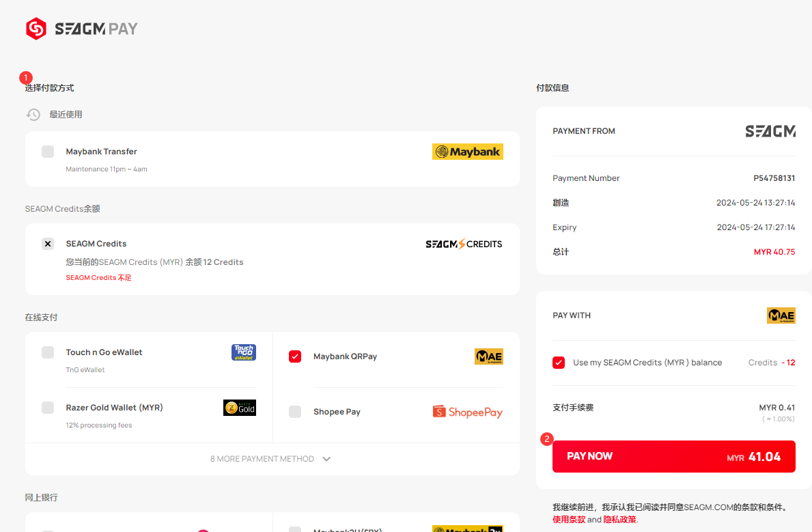
Task: Click payment number P54758131
Action: click(x=774, y=178)
